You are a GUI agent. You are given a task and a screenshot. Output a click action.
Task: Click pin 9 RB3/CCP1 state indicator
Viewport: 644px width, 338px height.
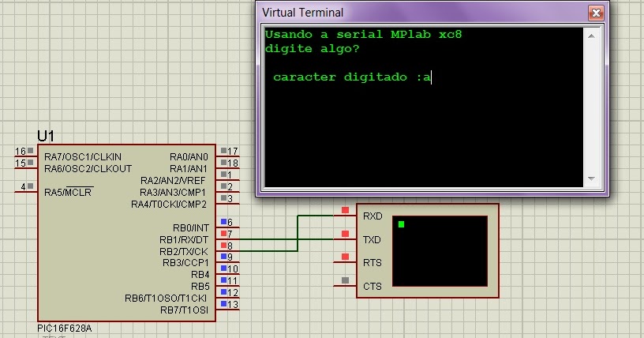coord(224,257)
